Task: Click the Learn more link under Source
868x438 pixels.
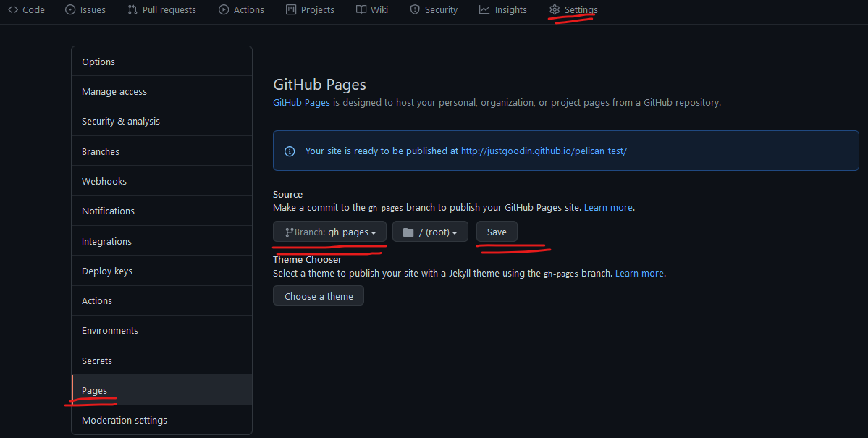Action: point(608,207)
